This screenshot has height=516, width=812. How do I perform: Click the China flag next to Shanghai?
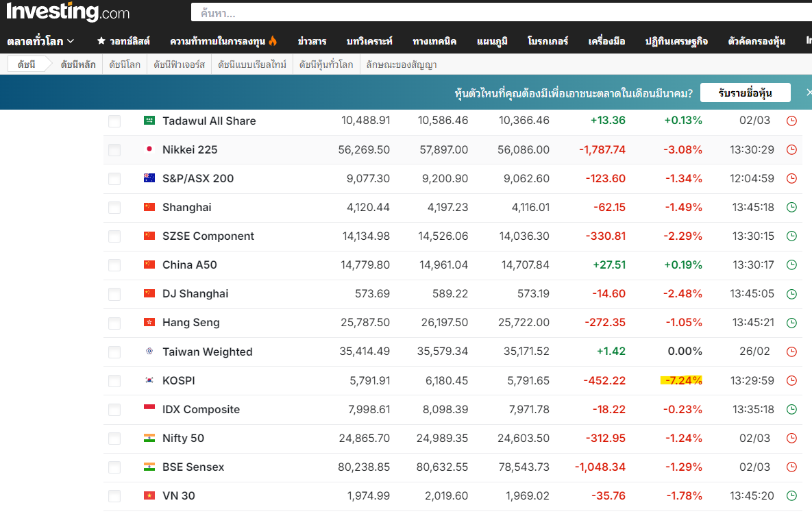point(149,207)
